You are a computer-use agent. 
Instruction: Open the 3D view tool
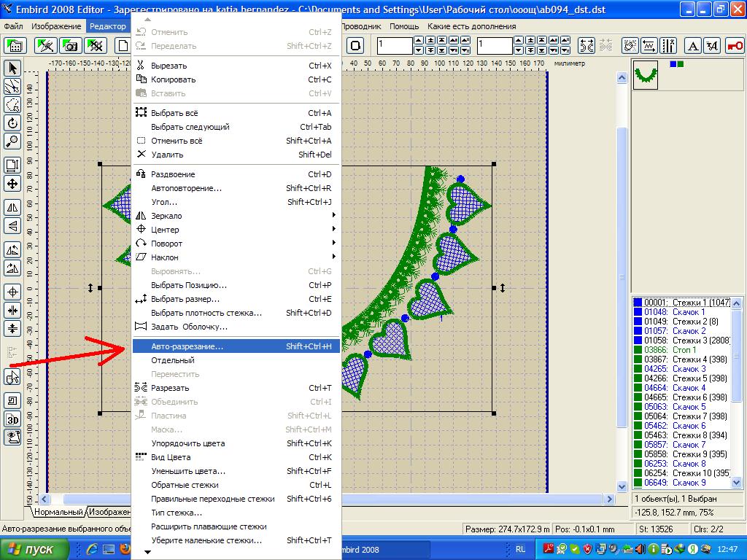click(x=12, y=419)
